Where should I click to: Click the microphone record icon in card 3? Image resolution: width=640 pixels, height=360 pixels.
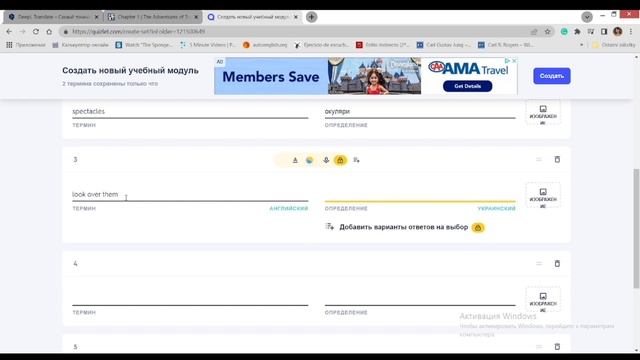(326, 160)
